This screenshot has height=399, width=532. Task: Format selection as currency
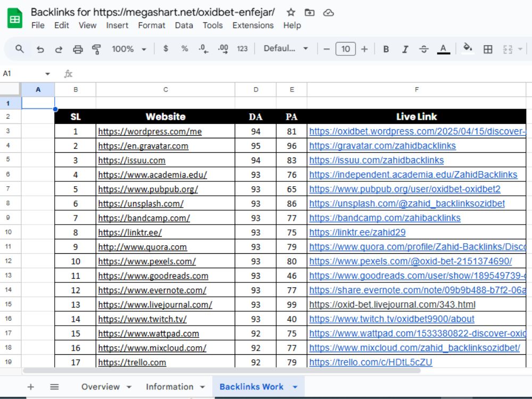click(165, 48)
